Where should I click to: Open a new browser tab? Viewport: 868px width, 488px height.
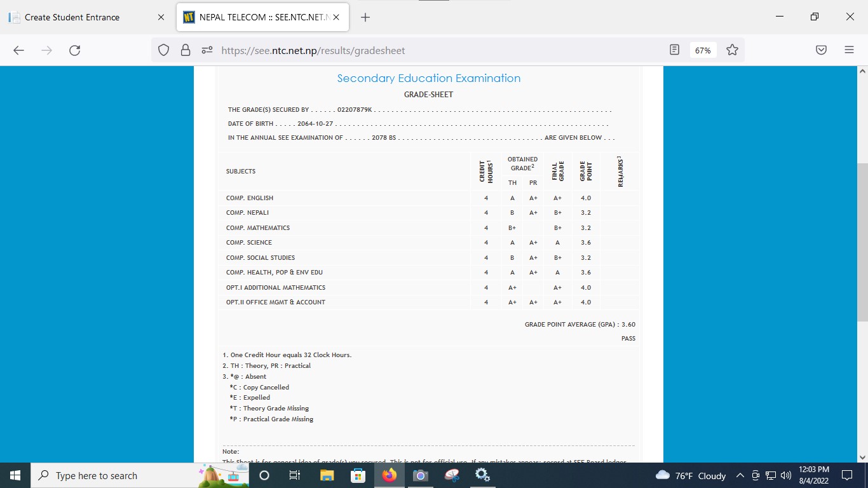pyautogui.click(x=365, y=17)
